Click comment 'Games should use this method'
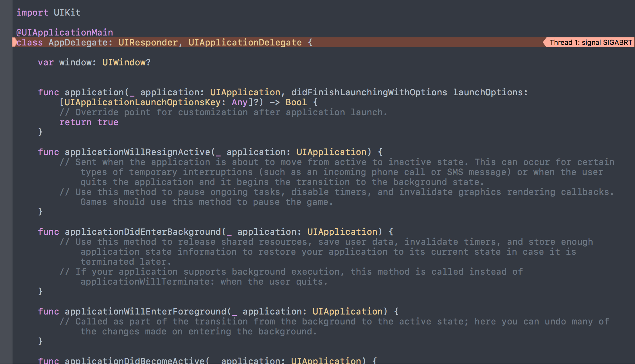The height and width of the screenshot is (364, 635). click(207, 202)
